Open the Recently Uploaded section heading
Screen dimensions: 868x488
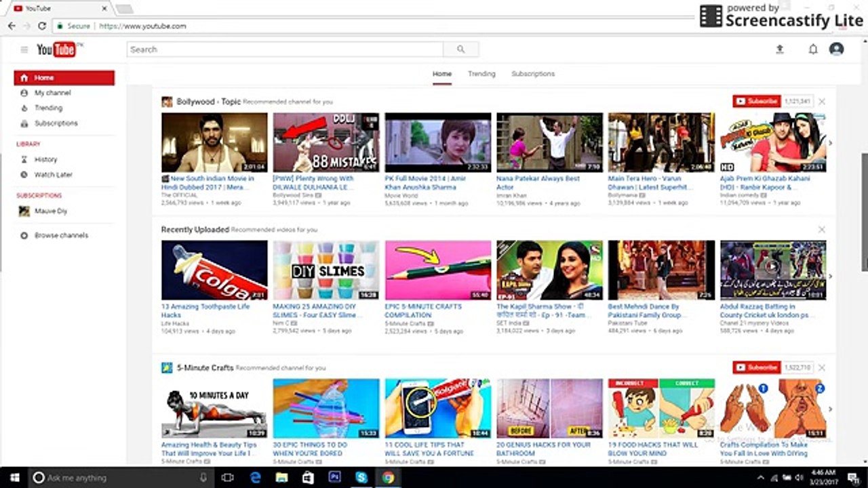[x=195, y=230]
